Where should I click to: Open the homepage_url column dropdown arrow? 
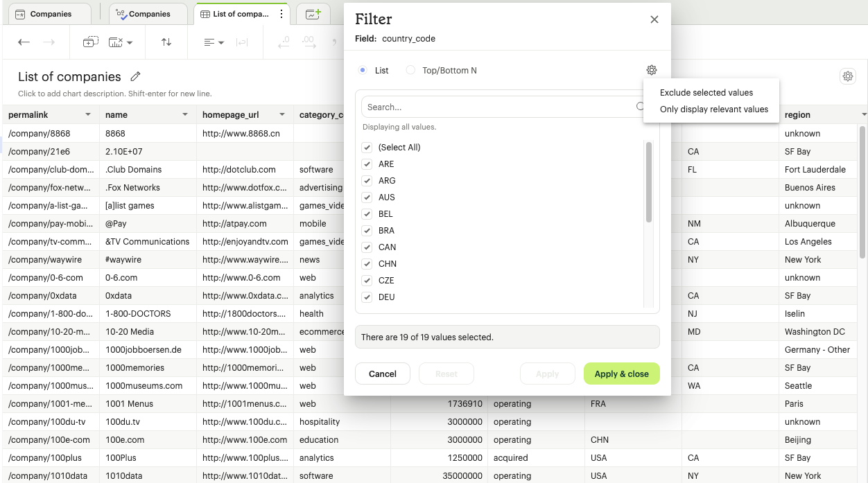pyautogui.click(x=282, y=115)
